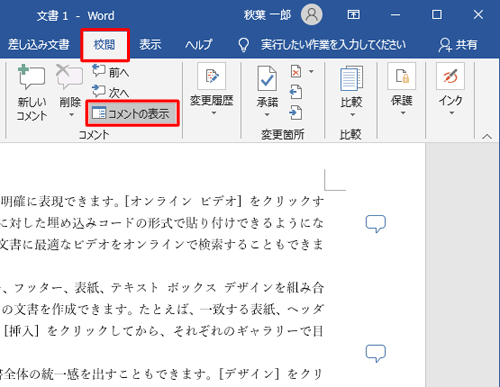Open dropdown arrow beside the Reject icon
The image size is (500, 387).
coord(311,71)
